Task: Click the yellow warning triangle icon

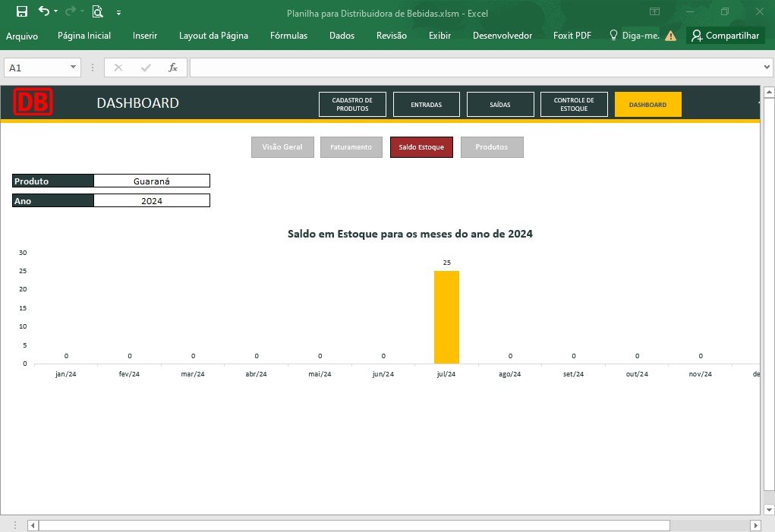Action: (670, 36)
